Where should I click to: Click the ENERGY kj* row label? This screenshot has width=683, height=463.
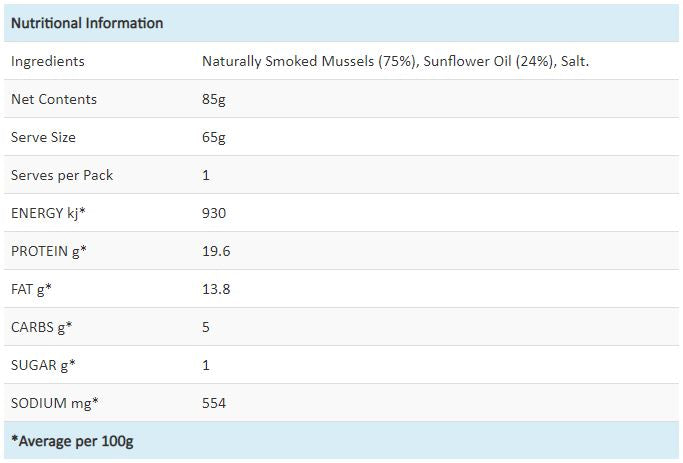pyautogui.click(x=47, y=213)
